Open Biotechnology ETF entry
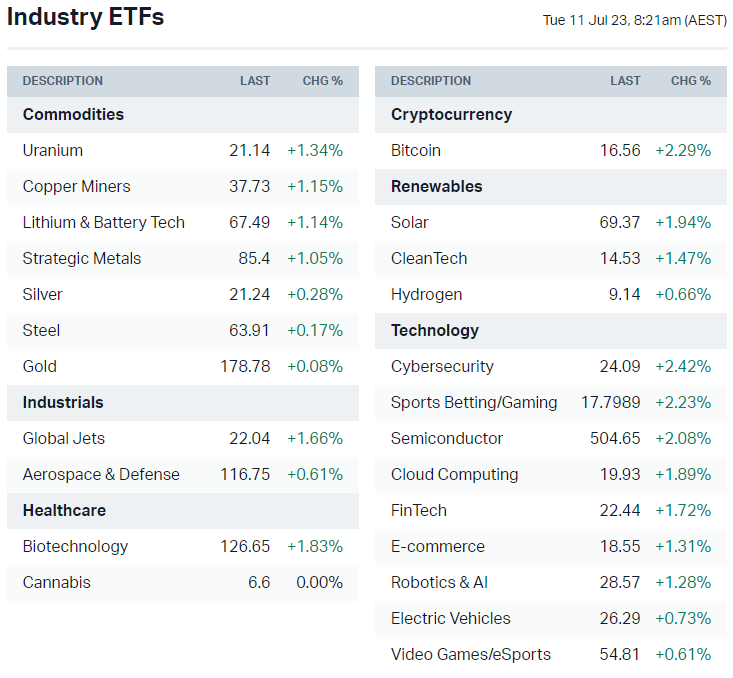 tap(75, 546)
